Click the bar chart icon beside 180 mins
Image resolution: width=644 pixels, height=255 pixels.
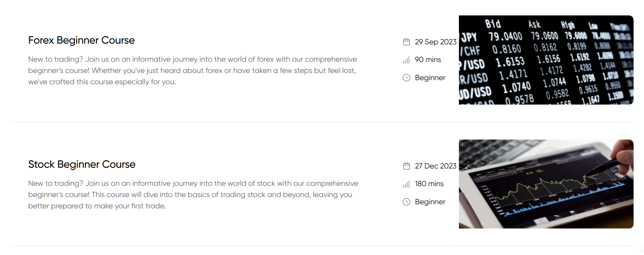coord(406,184)
